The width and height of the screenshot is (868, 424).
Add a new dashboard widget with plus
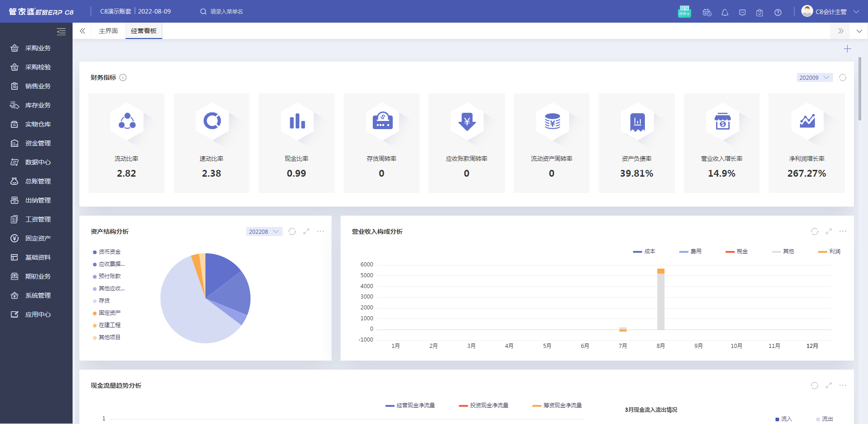coord(847,49)
